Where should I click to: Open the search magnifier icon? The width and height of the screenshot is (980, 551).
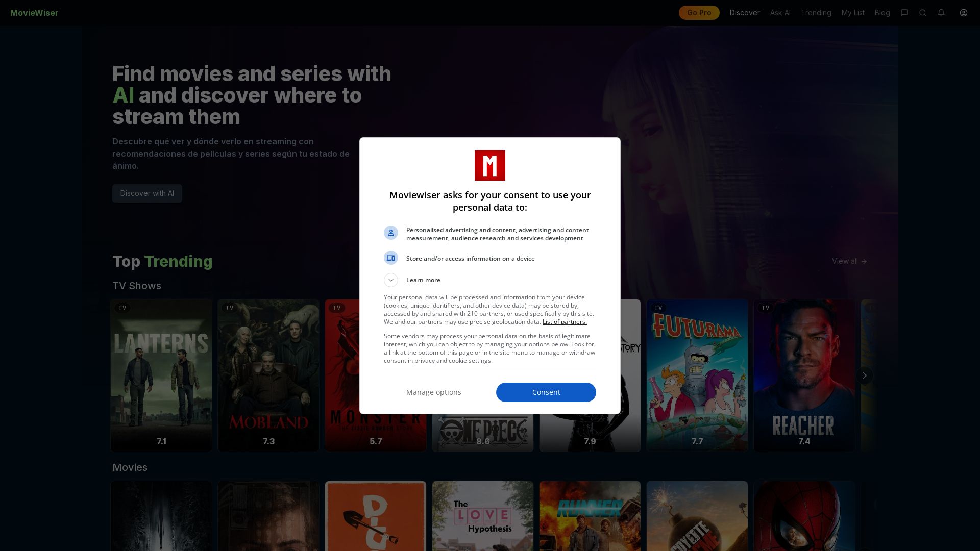[923, 13]
